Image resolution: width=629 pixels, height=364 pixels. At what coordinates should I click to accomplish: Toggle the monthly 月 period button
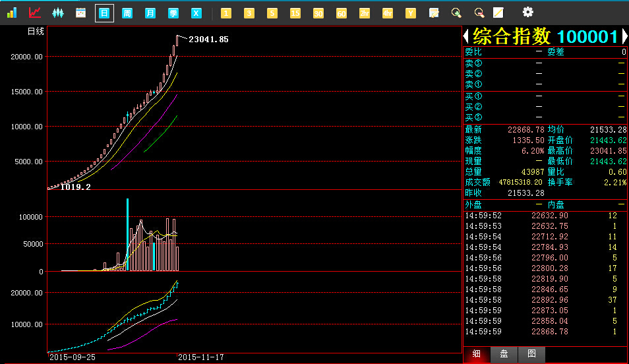pos(150,13)
